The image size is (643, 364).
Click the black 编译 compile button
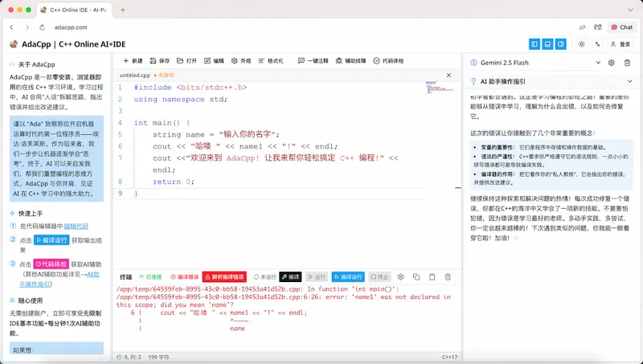tap(290, 276)
